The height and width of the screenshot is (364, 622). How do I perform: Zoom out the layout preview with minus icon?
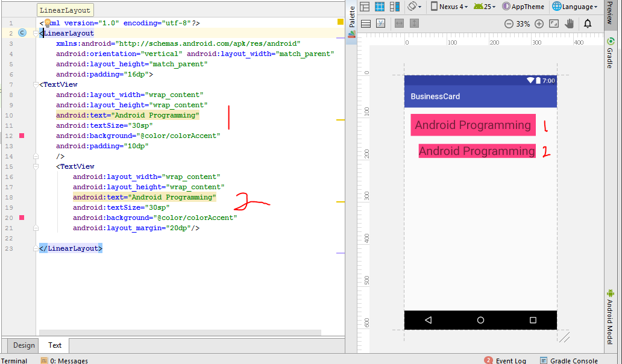tap(509, 24)
